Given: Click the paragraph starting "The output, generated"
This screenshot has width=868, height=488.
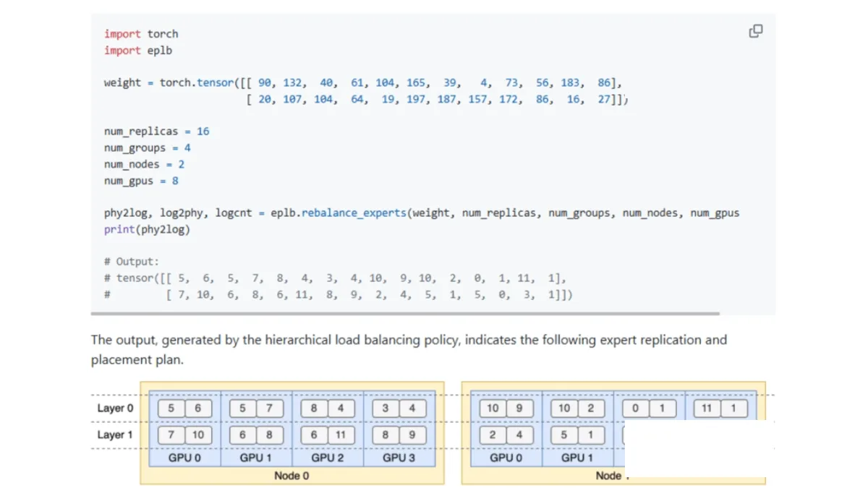Looking at the screenshot, I should pos(409,349).
